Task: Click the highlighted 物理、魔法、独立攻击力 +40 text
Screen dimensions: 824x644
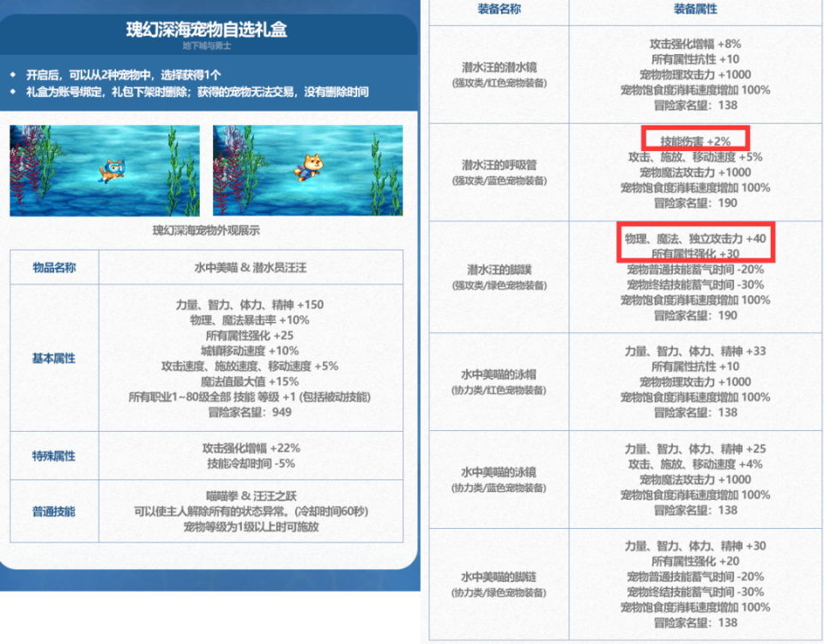Action: (x=695, y=239)
